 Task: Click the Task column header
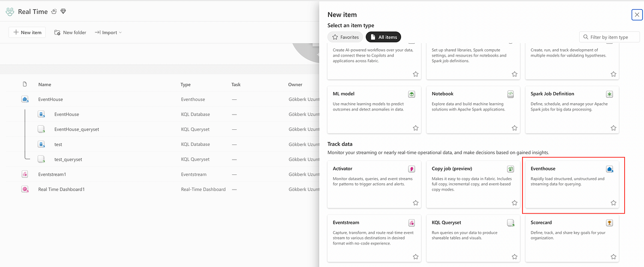(236, 85)
